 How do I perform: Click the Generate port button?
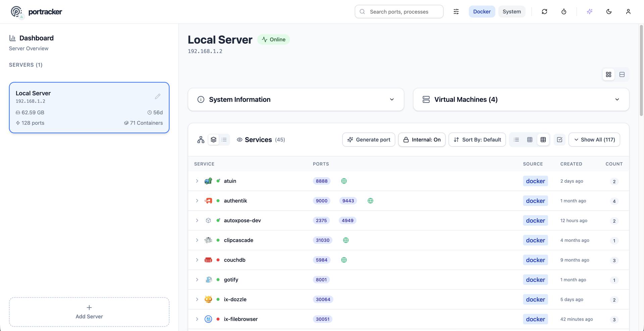click(x=369, y=140)
